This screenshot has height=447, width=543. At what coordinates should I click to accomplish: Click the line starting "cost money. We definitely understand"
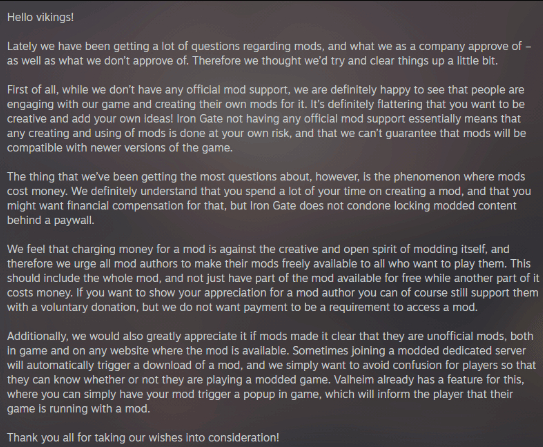(x=269, y=191)
